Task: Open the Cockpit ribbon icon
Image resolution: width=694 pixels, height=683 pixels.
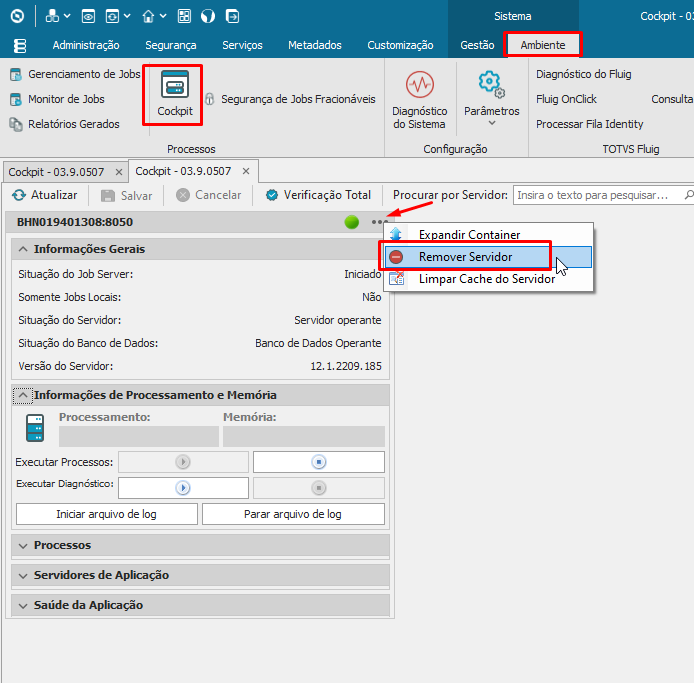Action: point(174,94)
